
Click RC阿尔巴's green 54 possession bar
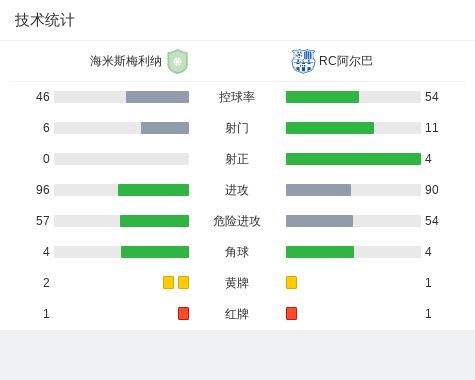(x=322, y=97)
